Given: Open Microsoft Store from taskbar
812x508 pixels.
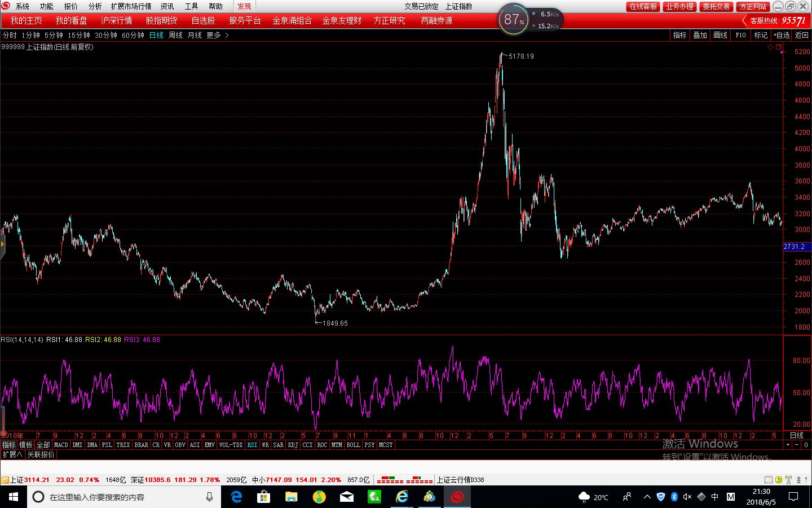Looking at the screenshot, I should click(x=263, y=497).
